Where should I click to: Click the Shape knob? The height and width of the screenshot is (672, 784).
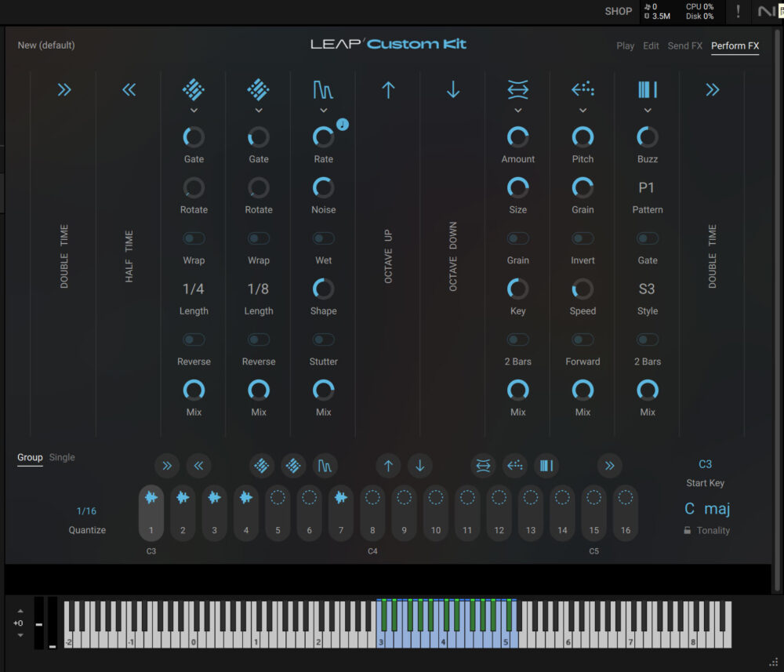(x=324, y=289)
